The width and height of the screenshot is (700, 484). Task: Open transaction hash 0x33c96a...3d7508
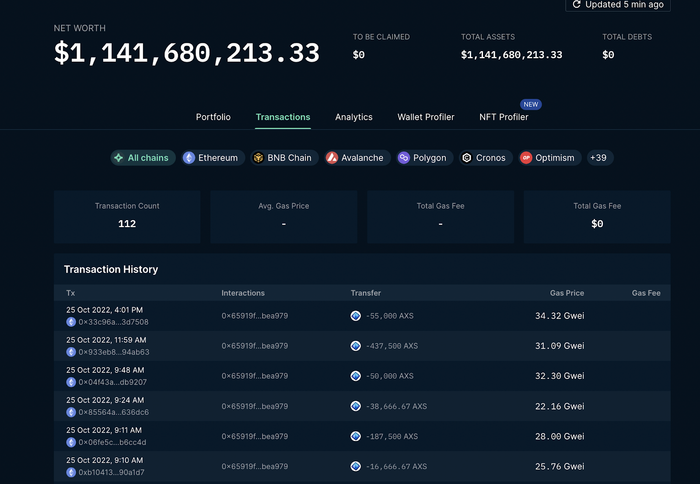click(113, 322)
